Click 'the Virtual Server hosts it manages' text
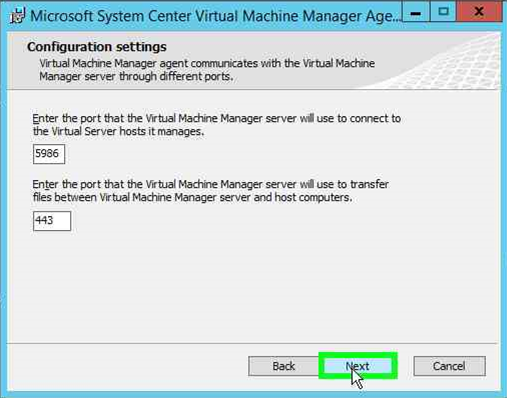507x398 pixels. [x=118, y=131]
